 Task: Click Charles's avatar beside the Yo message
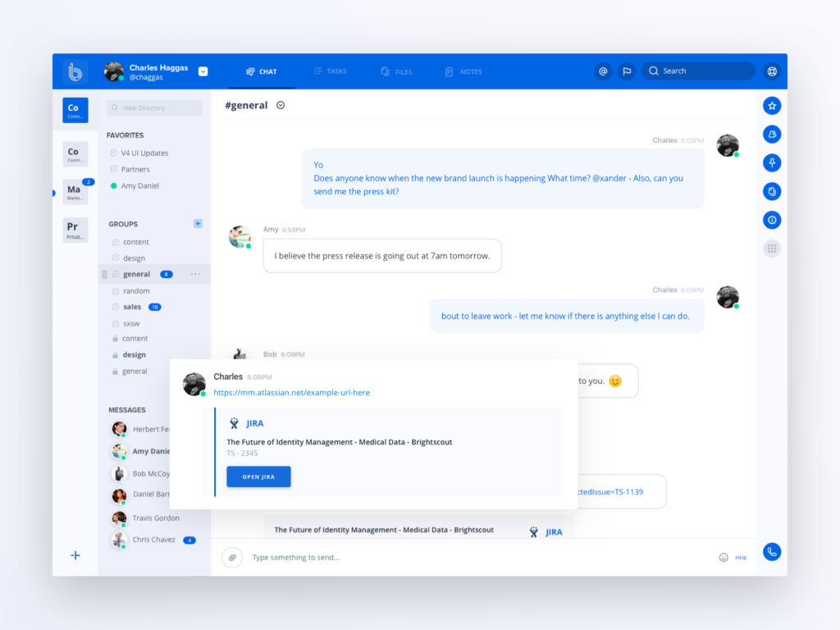(728, 145)
